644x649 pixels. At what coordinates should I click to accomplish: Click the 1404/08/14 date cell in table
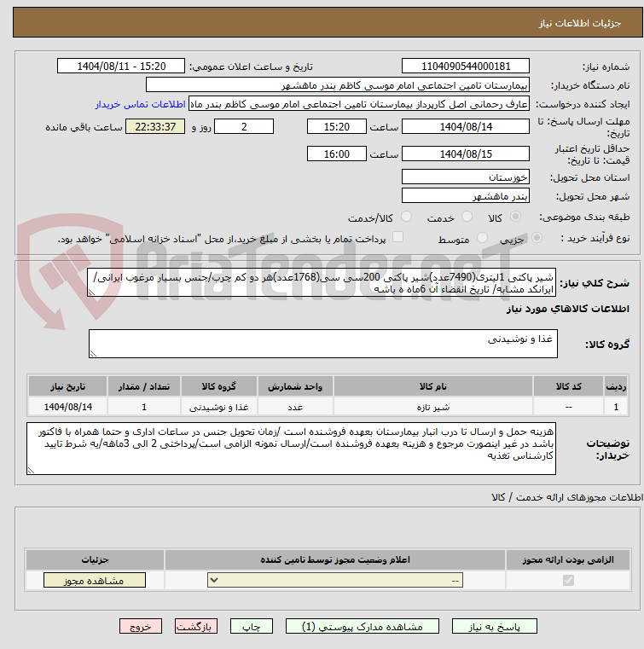(x=67, y=407)
